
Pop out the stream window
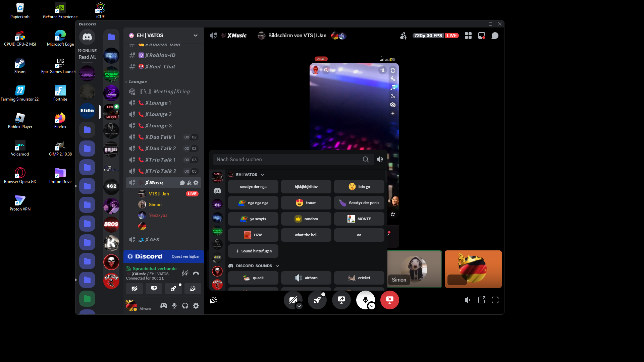click(482, 300)
